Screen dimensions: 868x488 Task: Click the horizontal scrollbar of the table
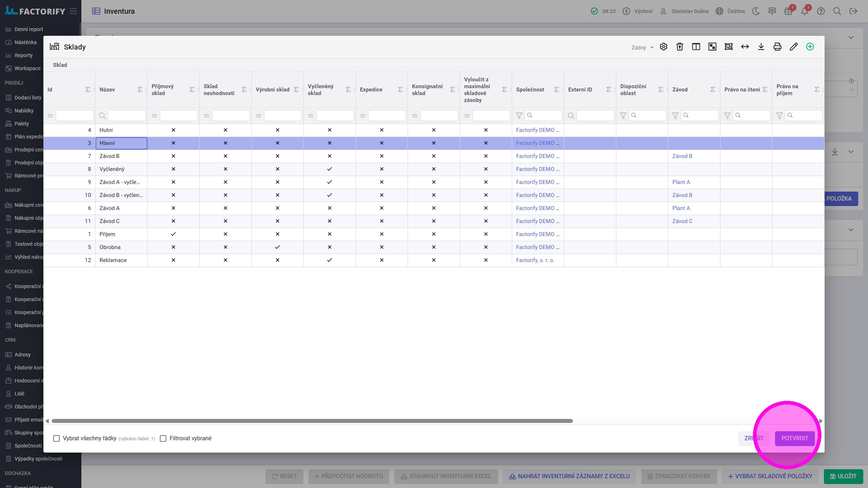[312, 421]
